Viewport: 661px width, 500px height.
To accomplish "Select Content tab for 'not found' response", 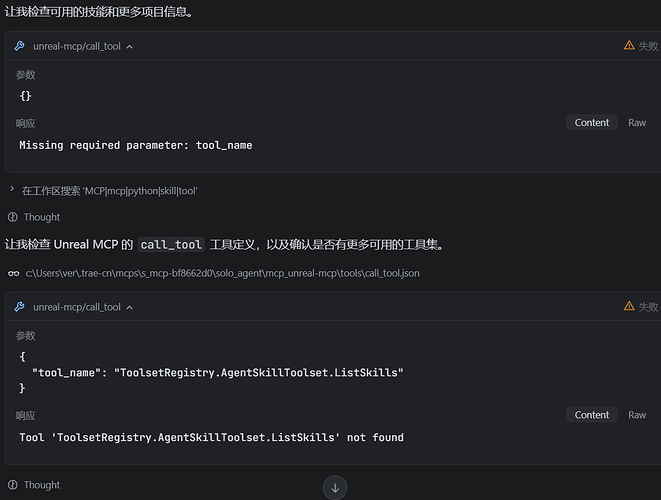I will coord(591,415).
